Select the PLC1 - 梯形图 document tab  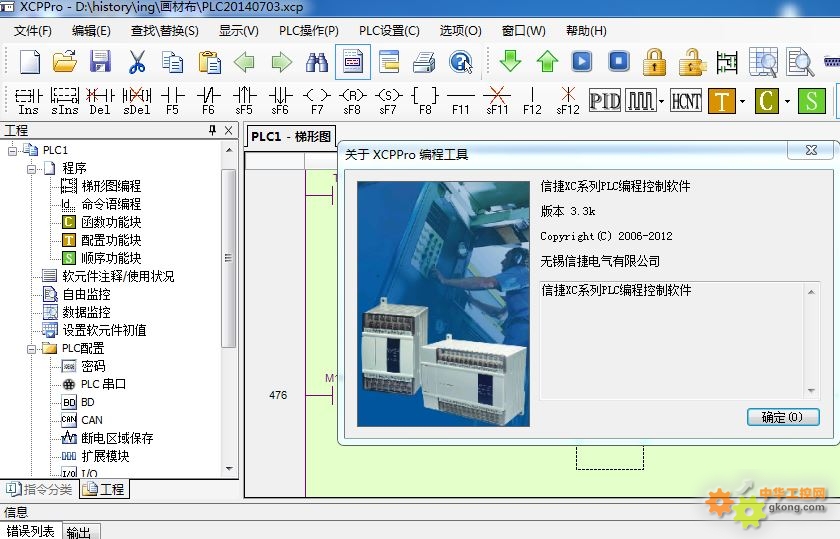291,136
